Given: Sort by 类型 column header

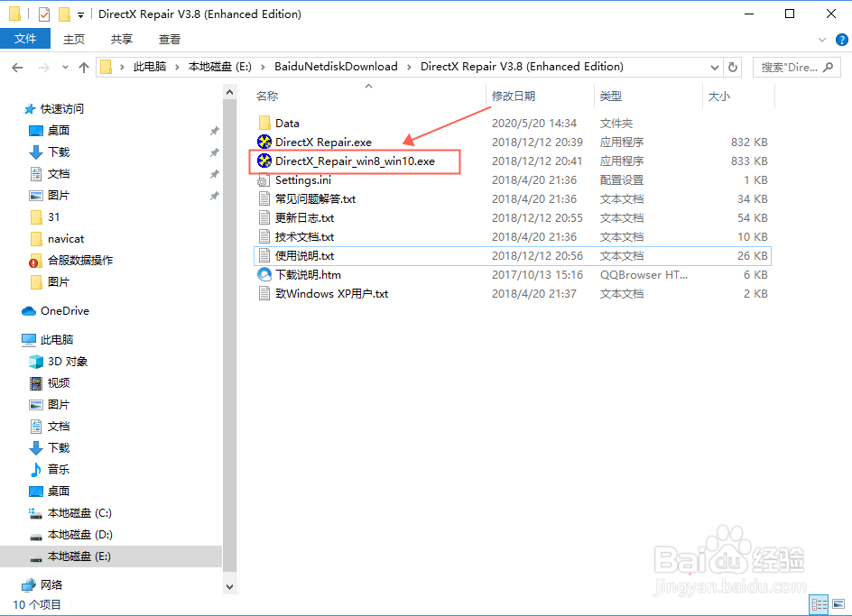Looking at the screenshot, I should tap(611, 97).
